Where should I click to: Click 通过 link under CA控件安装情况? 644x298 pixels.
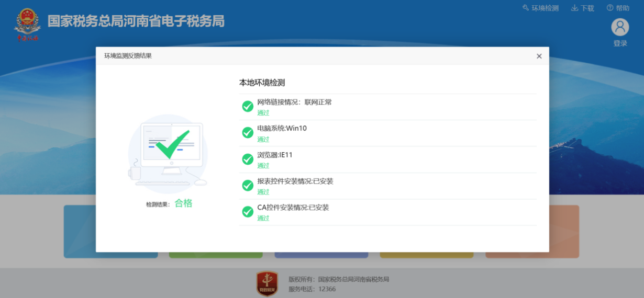point(263,218)
